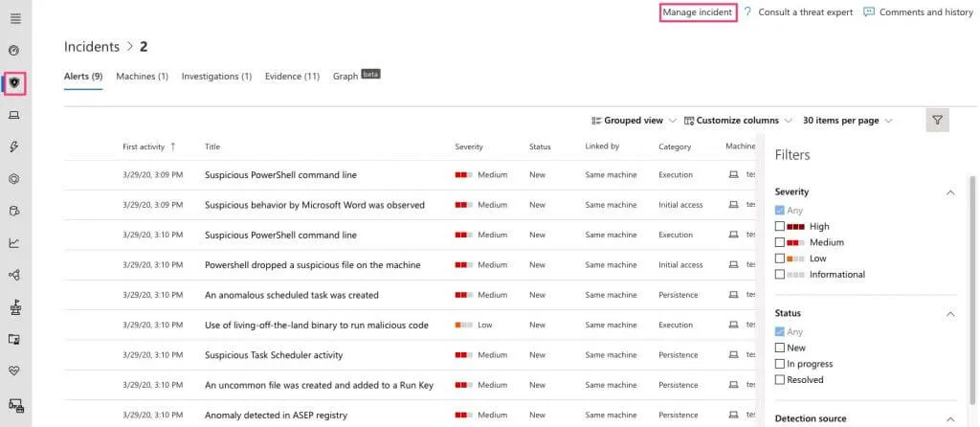Open the Customize columns dropdown
Viewport: 980px width, 427px height.
click(737, 121)
